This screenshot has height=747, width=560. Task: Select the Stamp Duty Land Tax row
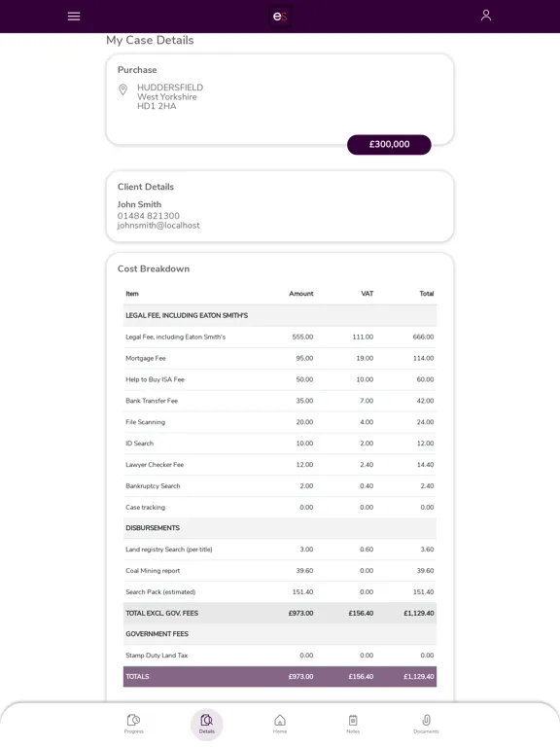pos(280,656)
